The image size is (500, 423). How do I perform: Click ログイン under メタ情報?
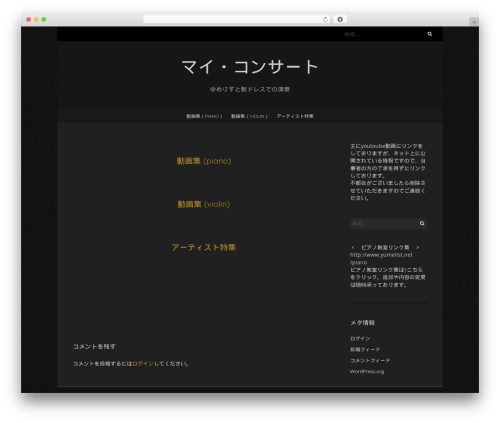(360, 339)
